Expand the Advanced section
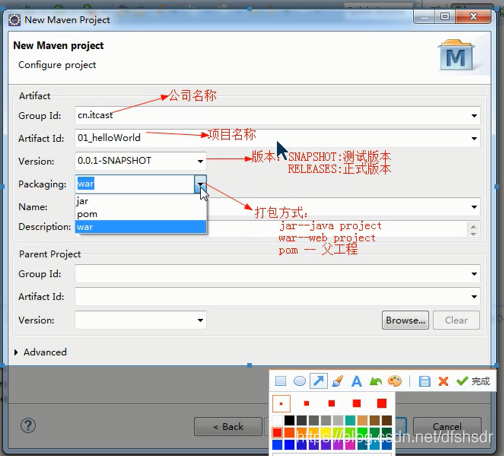The image size is (504, 456). 16,352
